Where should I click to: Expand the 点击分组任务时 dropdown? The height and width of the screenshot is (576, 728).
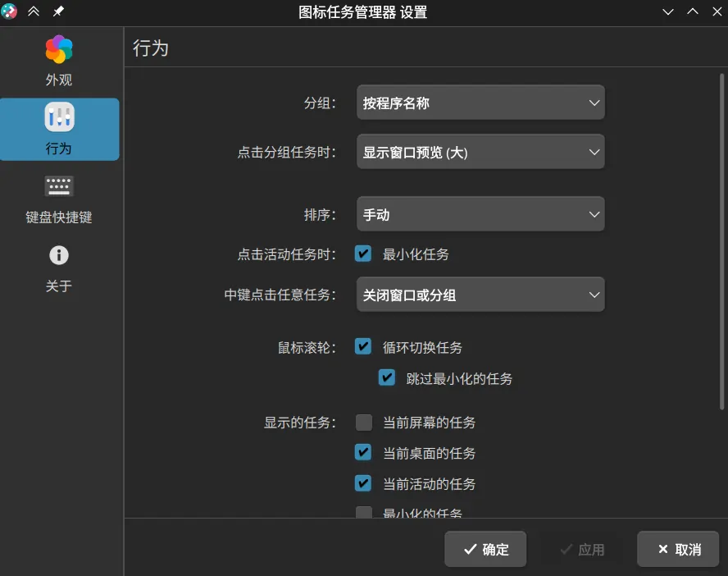pos(480,152)
